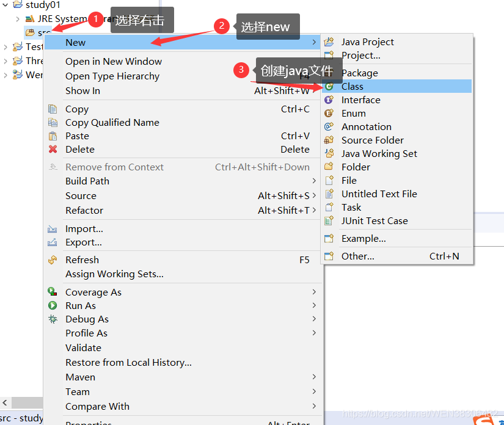Click the Java Working Set icon

(x=329, y=153)
